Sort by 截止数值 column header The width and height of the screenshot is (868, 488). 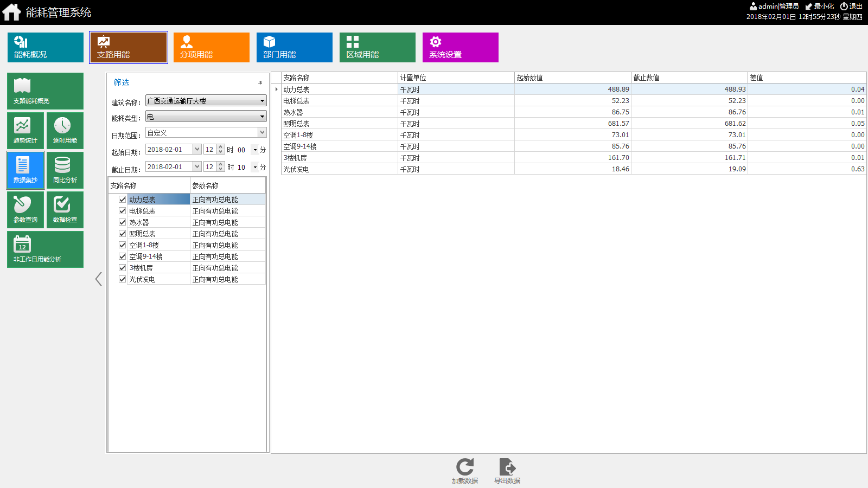[x=690, y=78]
